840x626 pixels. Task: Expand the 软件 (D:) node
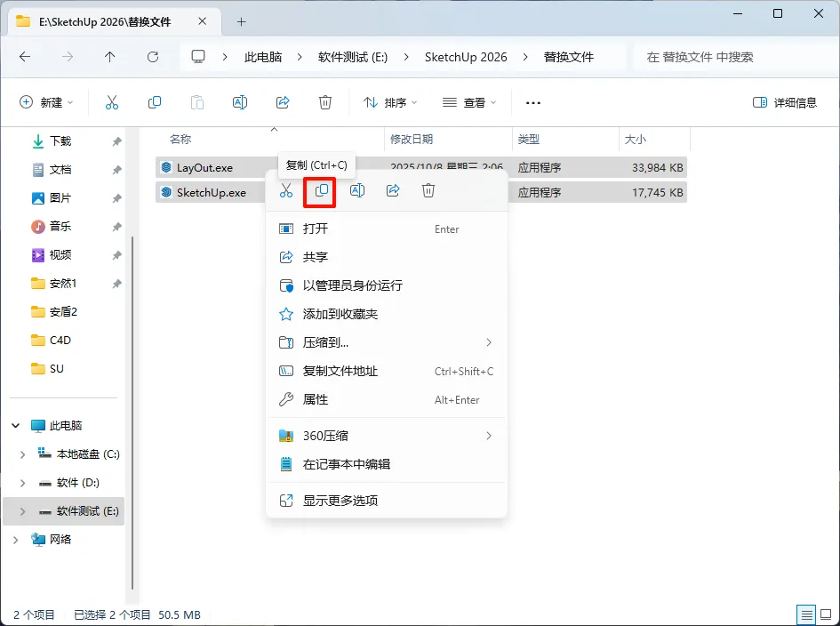point(22,483)
